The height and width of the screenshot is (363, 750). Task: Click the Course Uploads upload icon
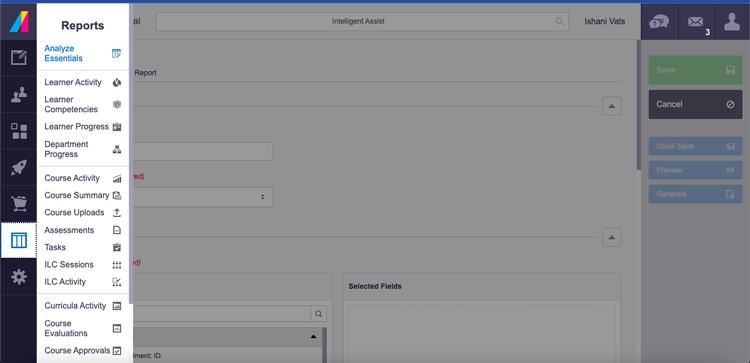(117, 213)
